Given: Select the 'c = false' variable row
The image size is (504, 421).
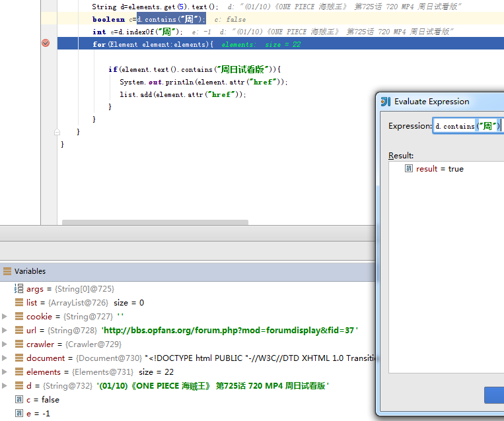Looking at the screenshot, I should point(37,399).
